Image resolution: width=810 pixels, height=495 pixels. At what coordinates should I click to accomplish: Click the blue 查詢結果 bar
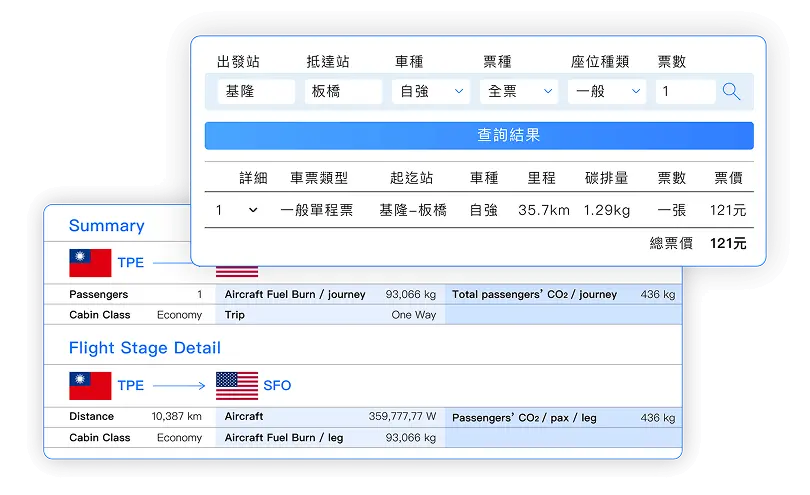(479, 135)
